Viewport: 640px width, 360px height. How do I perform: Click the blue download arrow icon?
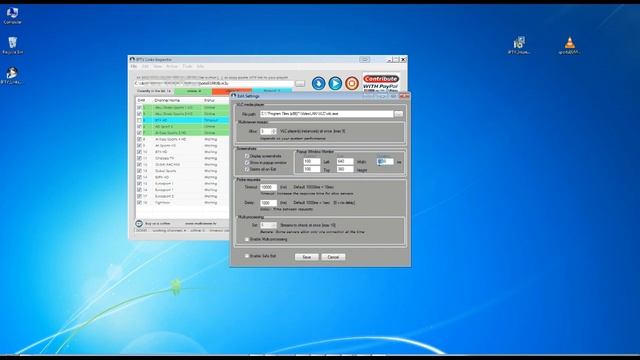click(318, 83)
